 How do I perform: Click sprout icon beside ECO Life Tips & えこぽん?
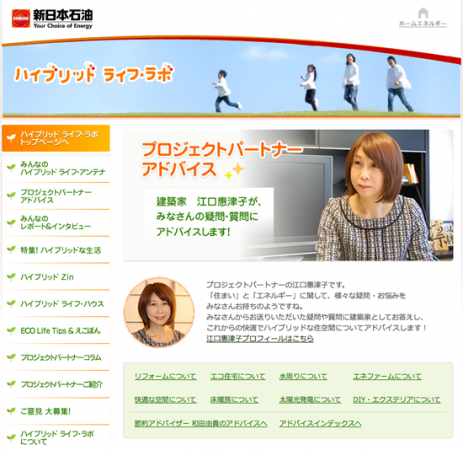[11, 330]
